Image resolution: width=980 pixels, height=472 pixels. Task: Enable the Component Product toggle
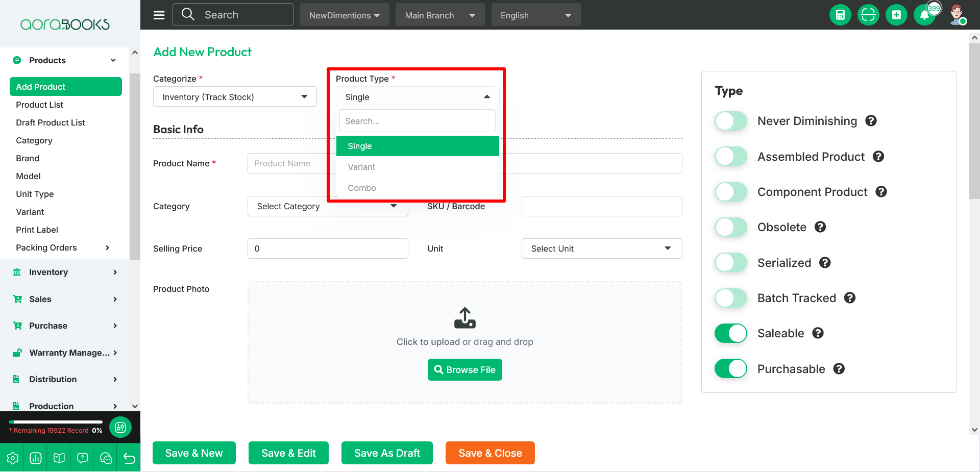coord(731,192)
